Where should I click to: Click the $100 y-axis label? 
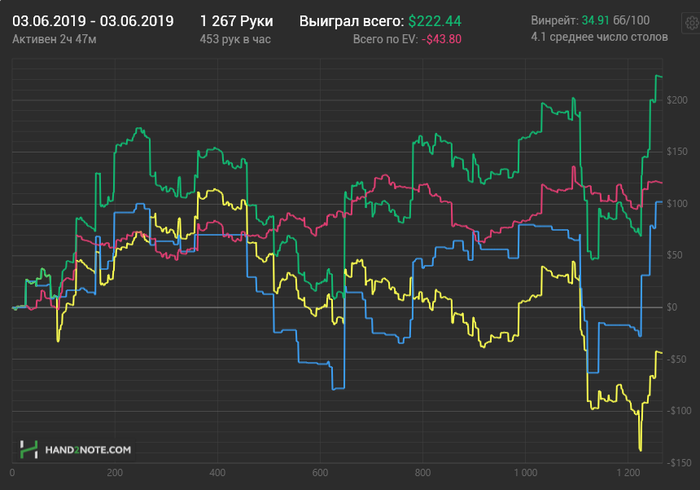point(677,203)
